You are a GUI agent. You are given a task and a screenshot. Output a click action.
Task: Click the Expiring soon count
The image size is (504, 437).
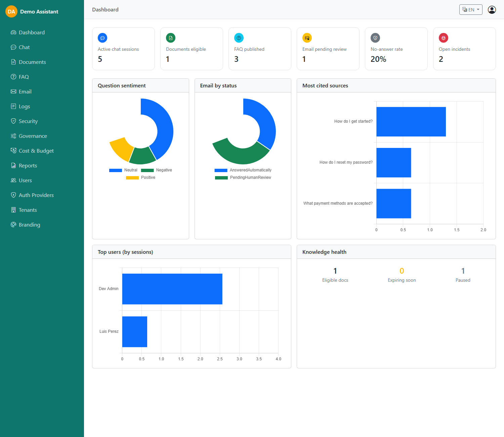(402, 271)
